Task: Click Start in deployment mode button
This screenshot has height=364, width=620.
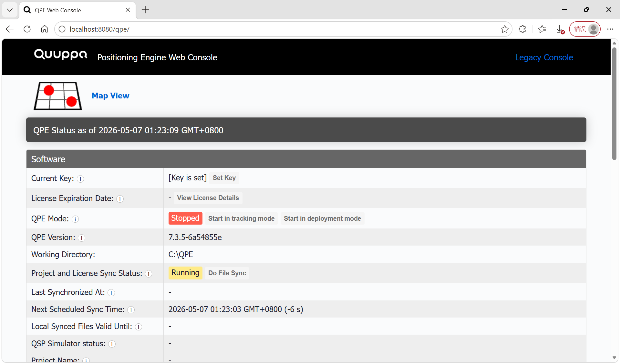Action: pyautogui.click(x=322, y=218)
